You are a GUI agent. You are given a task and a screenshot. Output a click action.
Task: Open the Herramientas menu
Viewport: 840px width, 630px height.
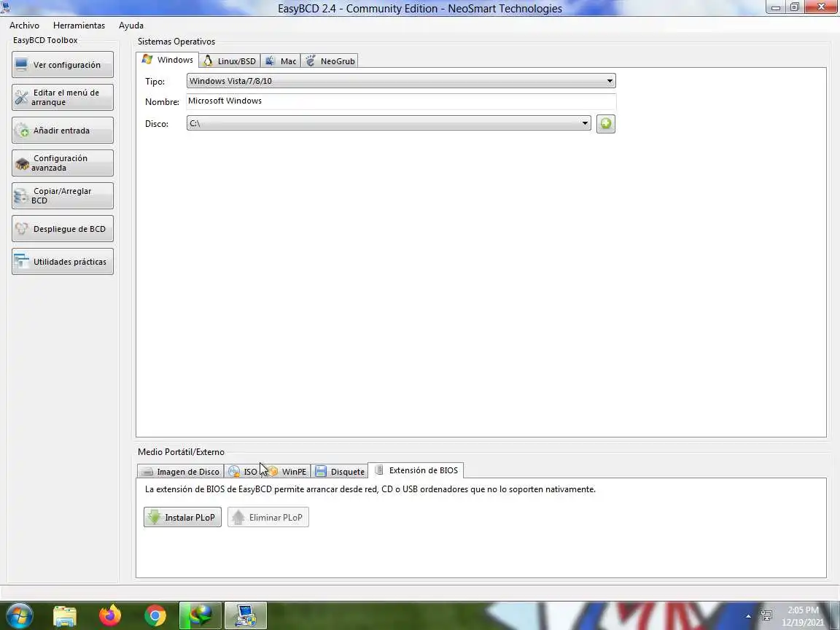click(79, 26)
